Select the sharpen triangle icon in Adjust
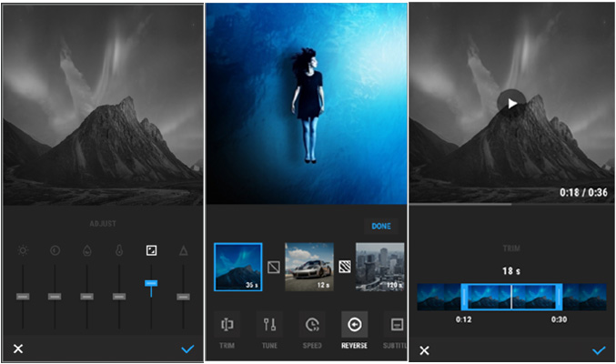 184,250
